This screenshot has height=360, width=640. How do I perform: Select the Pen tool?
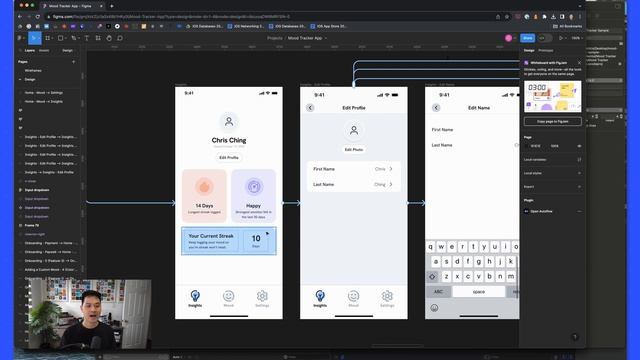[x=73, y=38]
